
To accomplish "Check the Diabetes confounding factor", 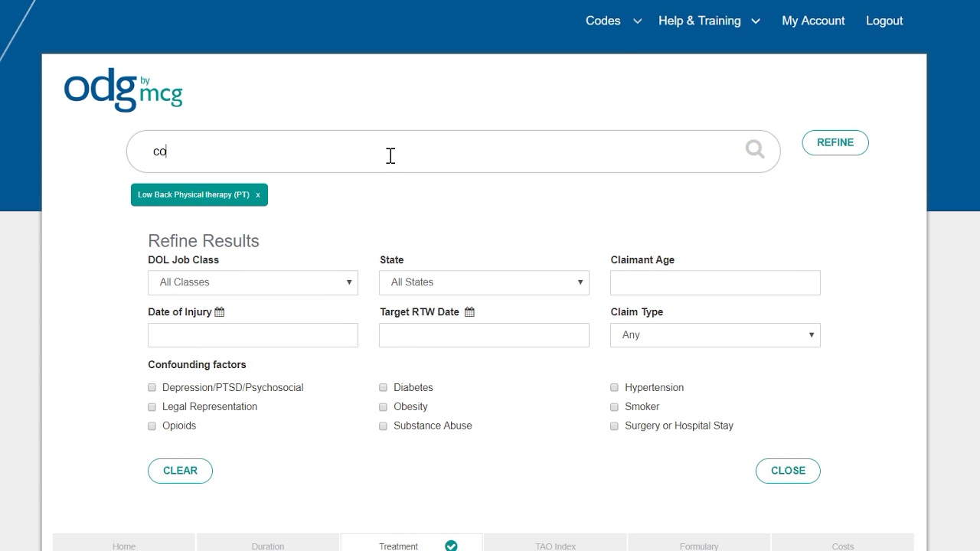I will pos(384,388).
